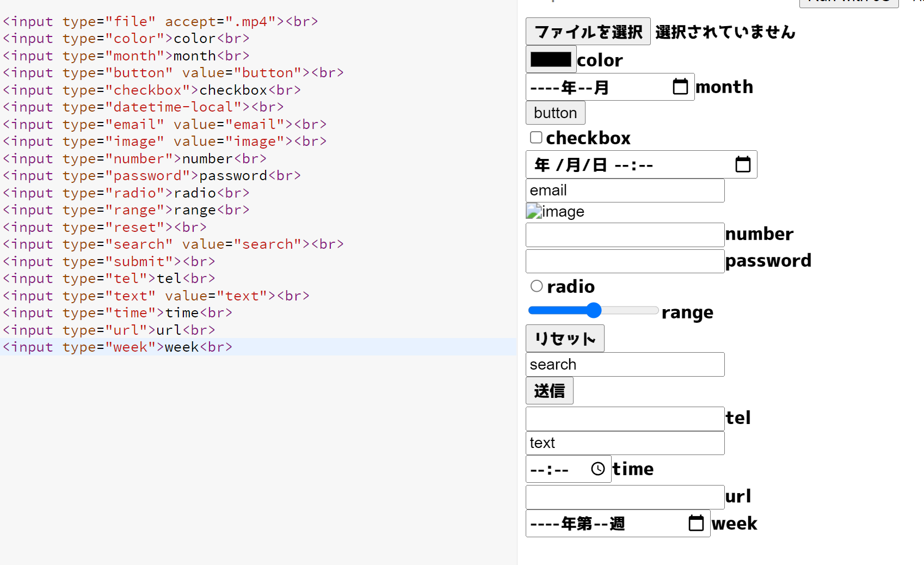Click the gray button labeled button
This screenshot has height=565, width=924.
click(556, 113)
